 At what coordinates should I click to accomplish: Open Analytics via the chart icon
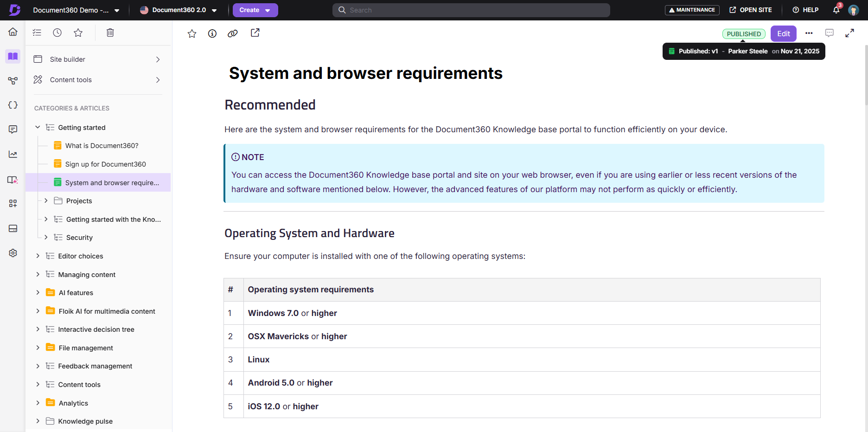coord(13,154)
